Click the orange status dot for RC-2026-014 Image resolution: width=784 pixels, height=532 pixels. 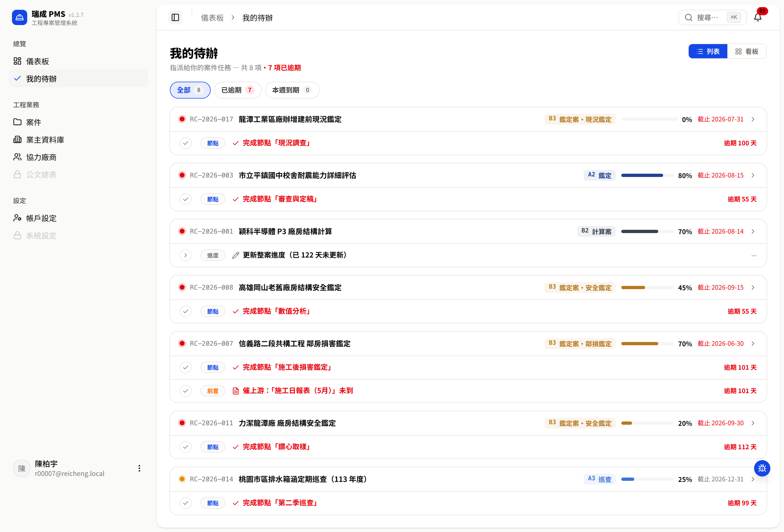182,479
